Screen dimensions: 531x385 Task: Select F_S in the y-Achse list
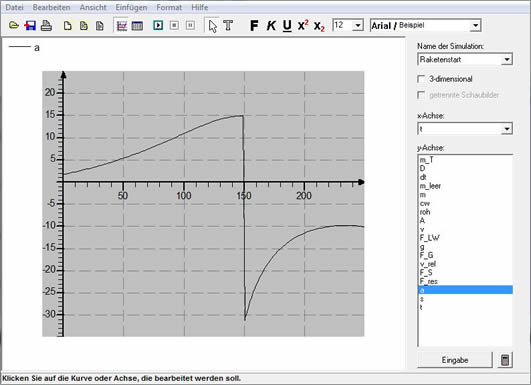pyautogui.click(x=466, y=273)
